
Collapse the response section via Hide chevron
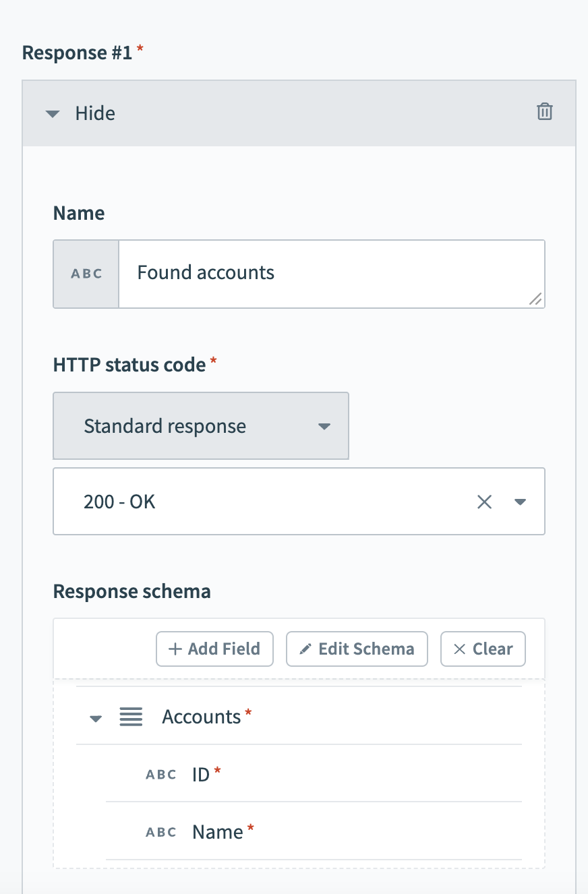53,113
